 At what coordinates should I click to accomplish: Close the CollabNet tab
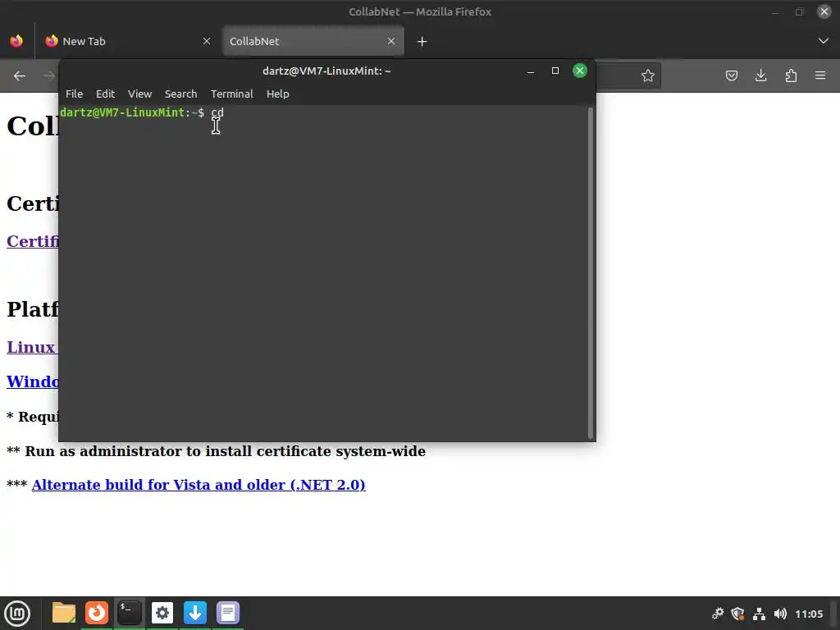tap(391, 41)
